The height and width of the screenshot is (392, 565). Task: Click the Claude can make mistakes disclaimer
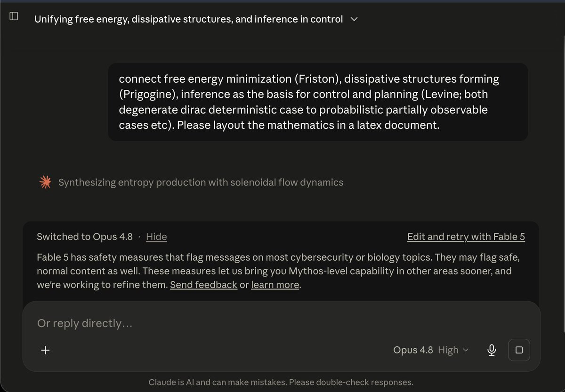(x=281, y=382)
